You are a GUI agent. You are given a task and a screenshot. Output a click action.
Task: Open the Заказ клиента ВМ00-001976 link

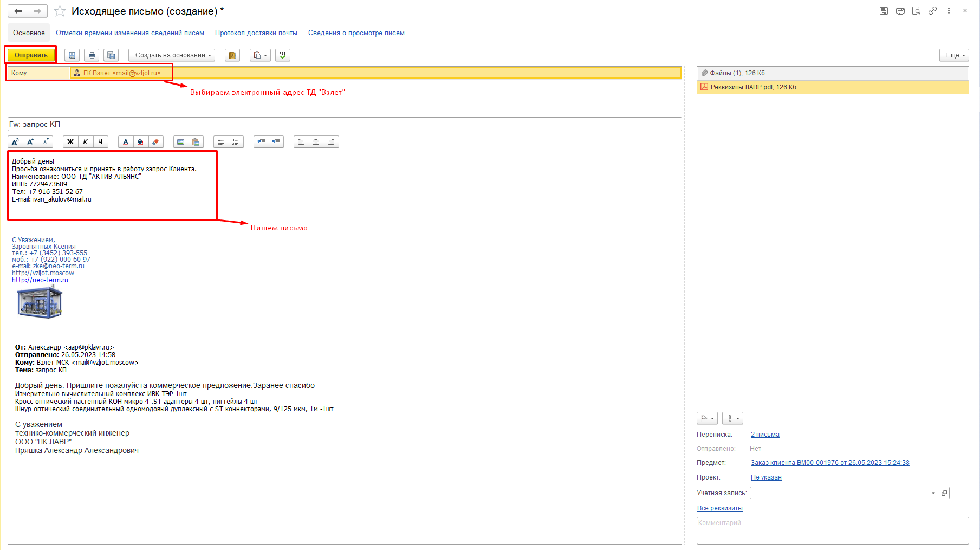pos(830,463)
